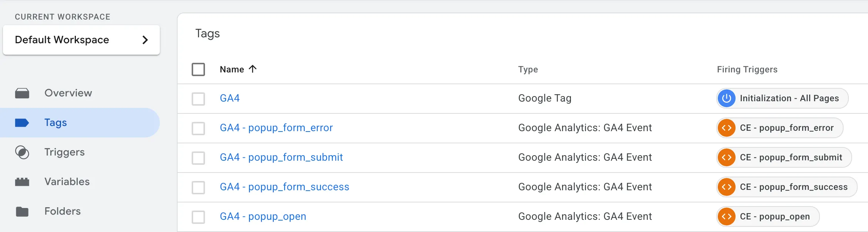
Task: Check the box beside the GA4 tag
Action: (x=198, y=99)
